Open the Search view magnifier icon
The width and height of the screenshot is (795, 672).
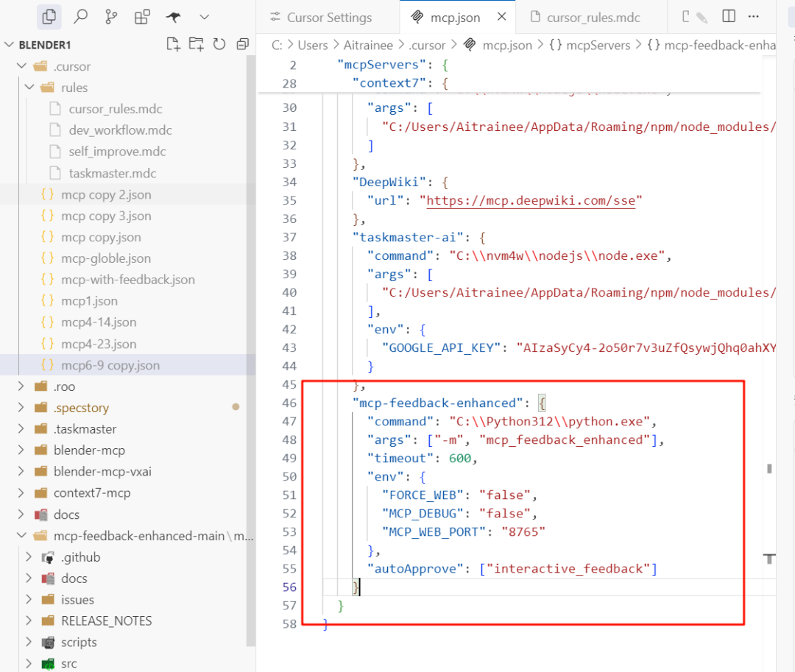point(81,16)
